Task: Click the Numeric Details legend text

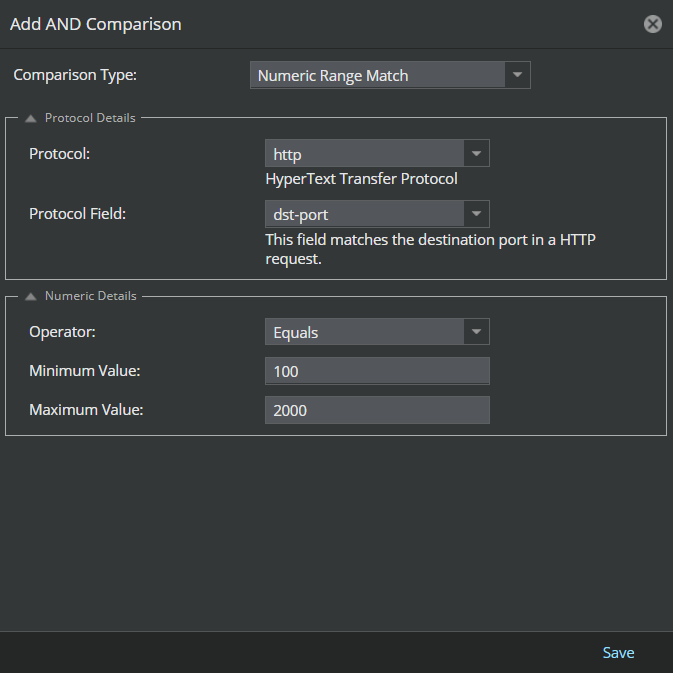Action: coord(91,296)
